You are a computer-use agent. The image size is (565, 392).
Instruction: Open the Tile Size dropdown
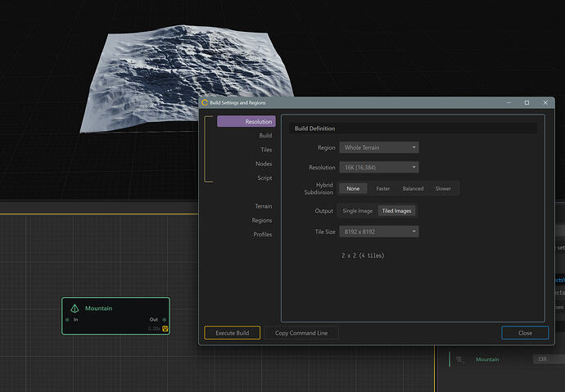click(380, 232)
